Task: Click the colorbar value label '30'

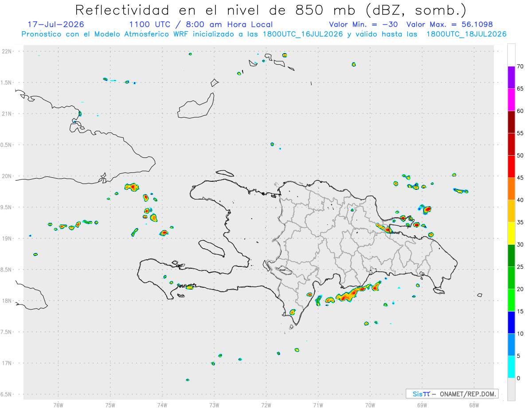Action: tap(520, 245)
